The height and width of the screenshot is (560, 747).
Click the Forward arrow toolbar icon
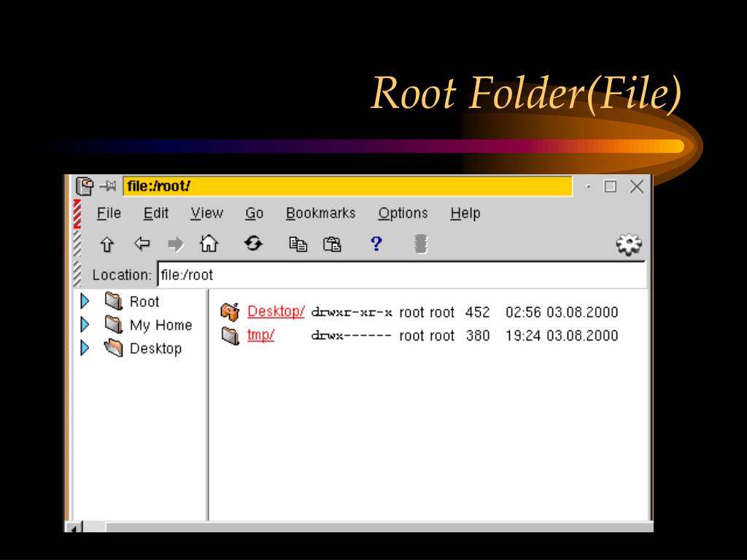tap(175, 244)
